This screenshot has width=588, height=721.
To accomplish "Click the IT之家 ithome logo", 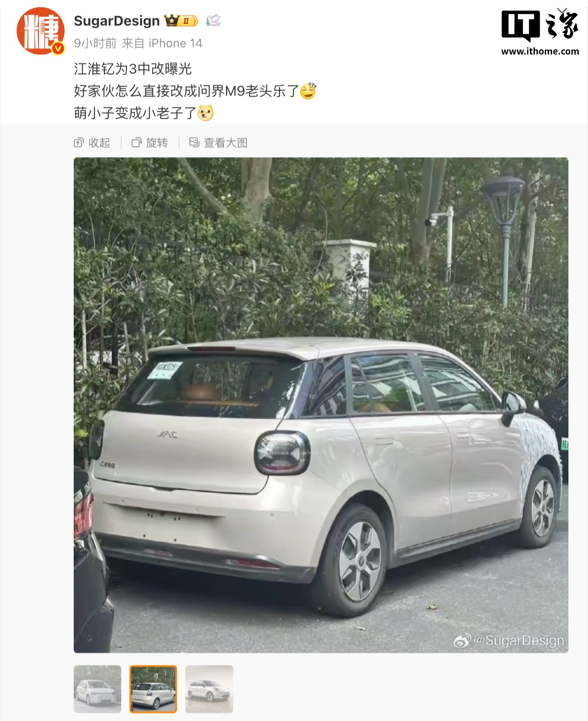I will 540,32.
